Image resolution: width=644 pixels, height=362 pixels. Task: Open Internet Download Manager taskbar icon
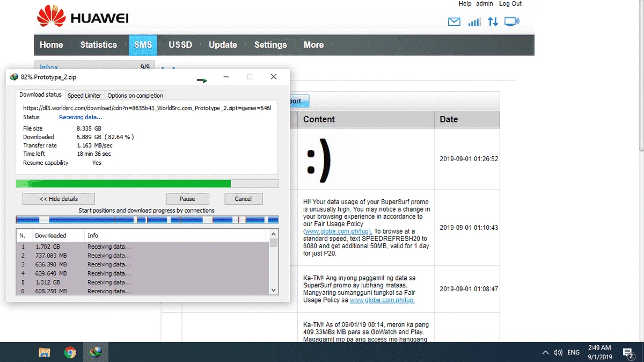[96, 352]
